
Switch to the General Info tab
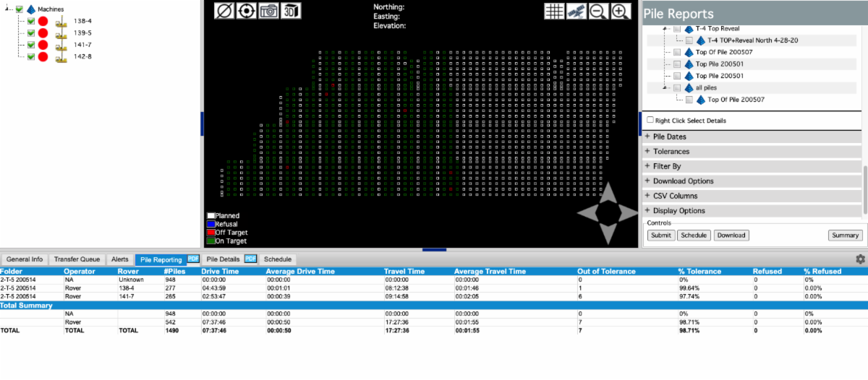[x=25, y=259]
